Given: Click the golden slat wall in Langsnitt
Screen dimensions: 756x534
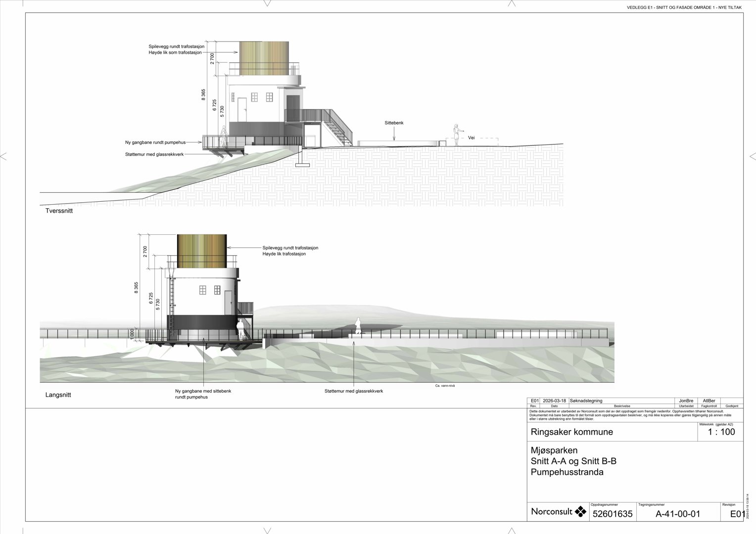Looking at the screenshot, I should tap(202, 251).
